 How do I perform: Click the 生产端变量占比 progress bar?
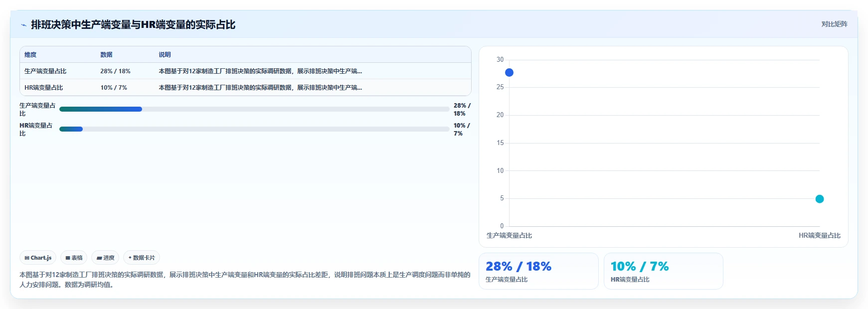click(254, 109)
